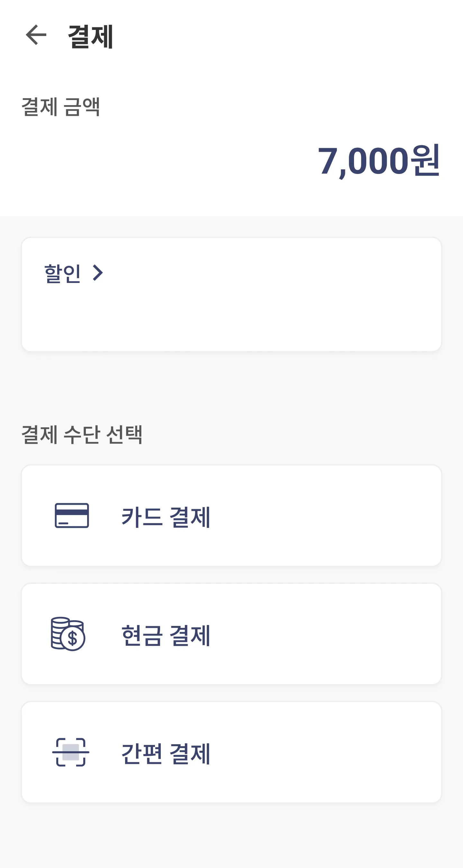Choose 현금 결제 payment option text
Viewport: 463px width, 868px height.
(x=166, y=635)
